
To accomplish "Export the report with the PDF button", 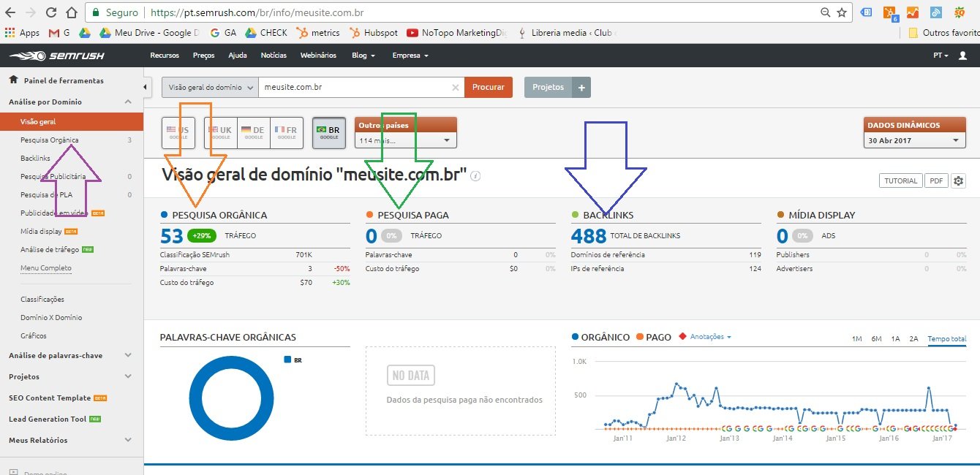I will (x=936, y=180).
